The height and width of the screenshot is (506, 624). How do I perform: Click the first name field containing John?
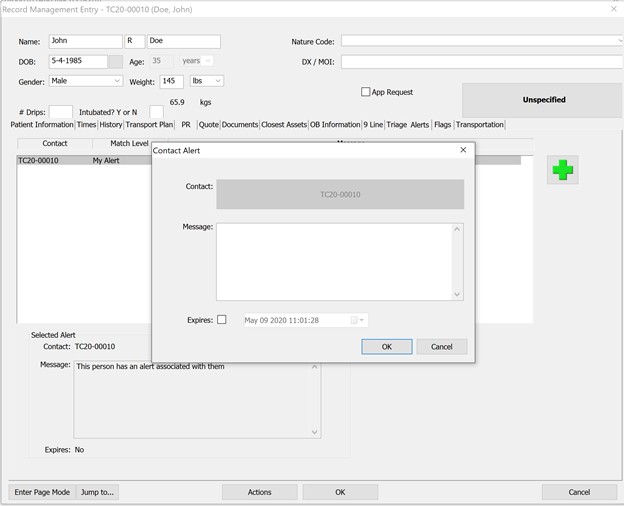tap(86, 41)
